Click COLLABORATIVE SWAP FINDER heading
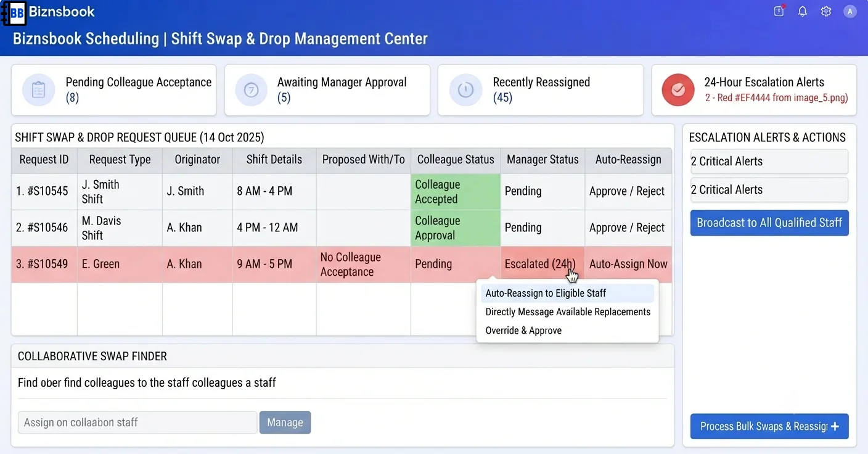868x454 pixels. [x=92, y=356]
